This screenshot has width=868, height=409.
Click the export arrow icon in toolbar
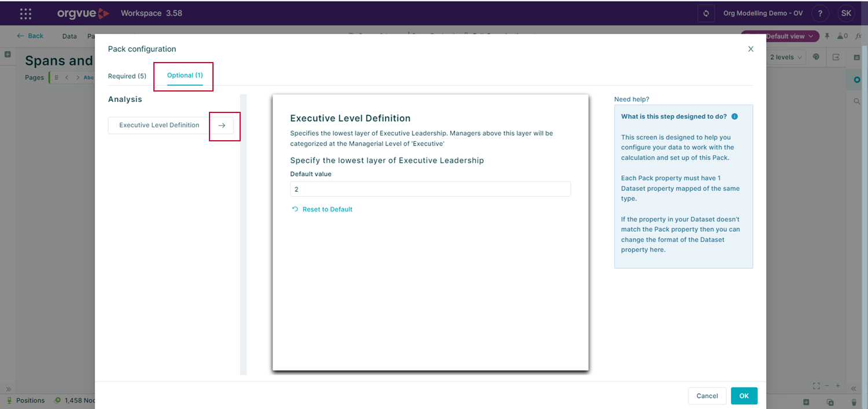pos(836,57)
